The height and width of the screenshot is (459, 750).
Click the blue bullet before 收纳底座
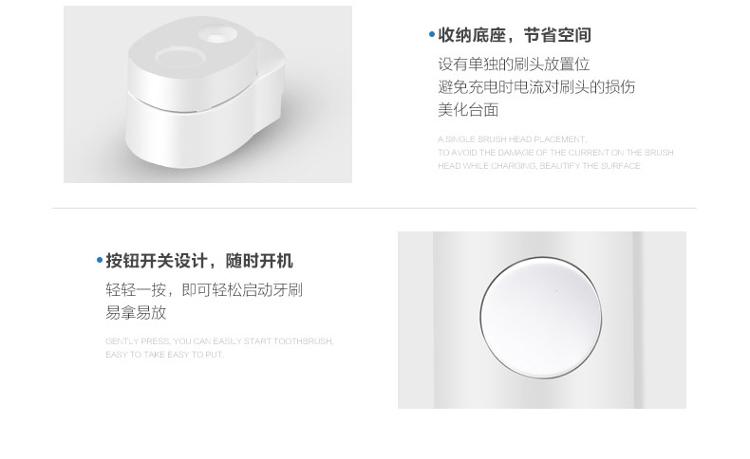pyautogui.click(x=432, y=34)
